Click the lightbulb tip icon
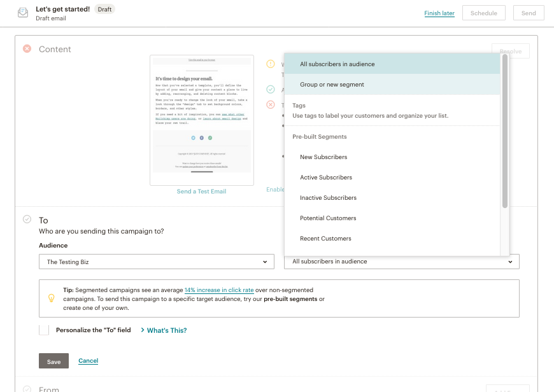The width and height of the screenshot is (554, 392). pos(51,298)
